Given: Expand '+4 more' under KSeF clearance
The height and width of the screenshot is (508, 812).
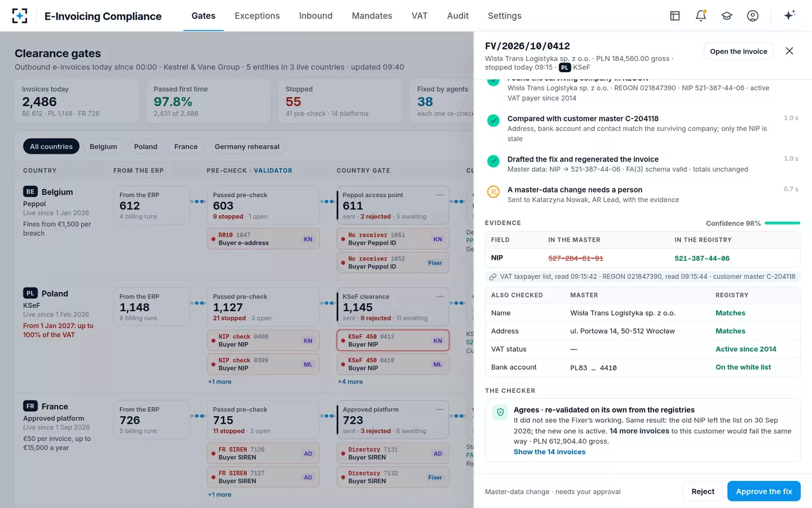Looking at the screenshot, I should pos(350,382).
